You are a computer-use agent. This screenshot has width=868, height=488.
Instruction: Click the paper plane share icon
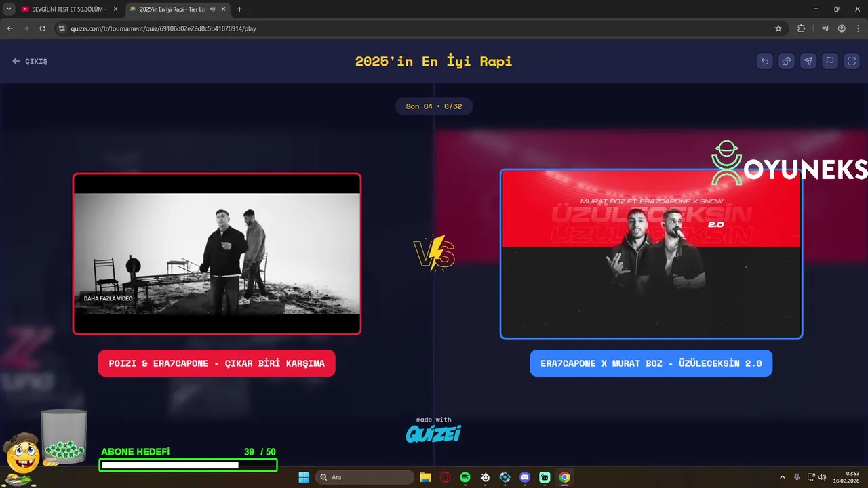pyautogui.click(x=808, y=61)
